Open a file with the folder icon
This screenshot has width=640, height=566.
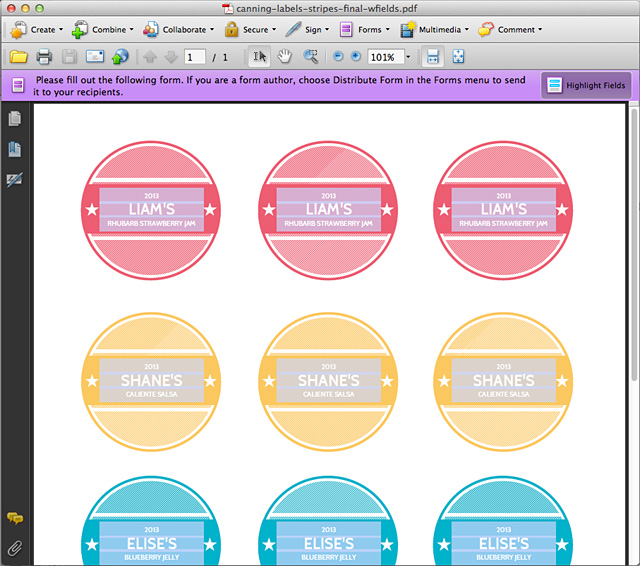point(19,57)
